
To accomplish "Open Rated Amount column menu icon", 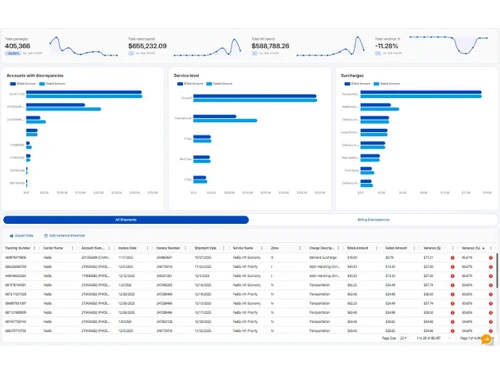I will pos(414,248).
